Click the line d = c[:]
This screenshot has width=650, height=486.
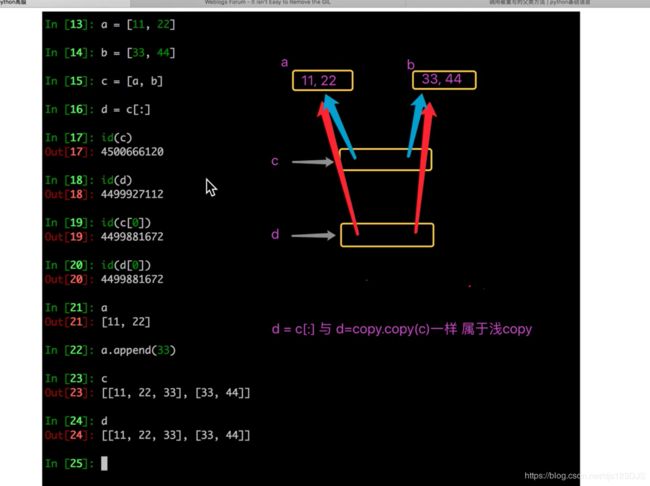point(125,109)
